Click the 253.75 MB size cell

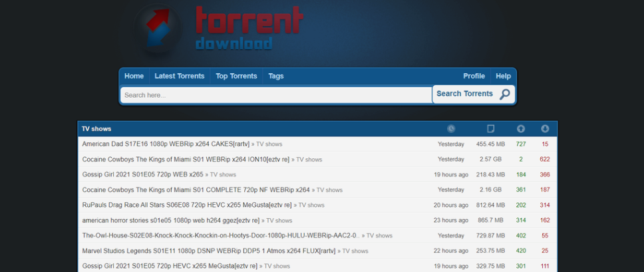coord(490,251)
